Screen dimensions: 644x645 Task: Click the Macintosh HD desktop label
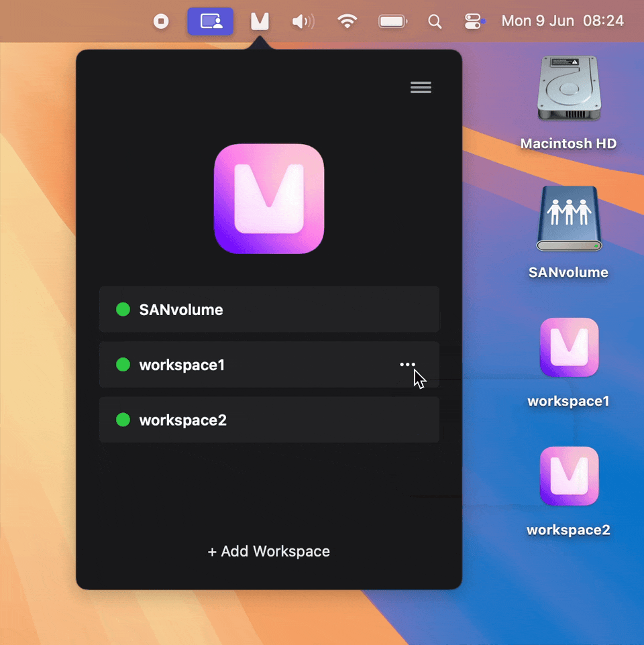coord(568,143)
